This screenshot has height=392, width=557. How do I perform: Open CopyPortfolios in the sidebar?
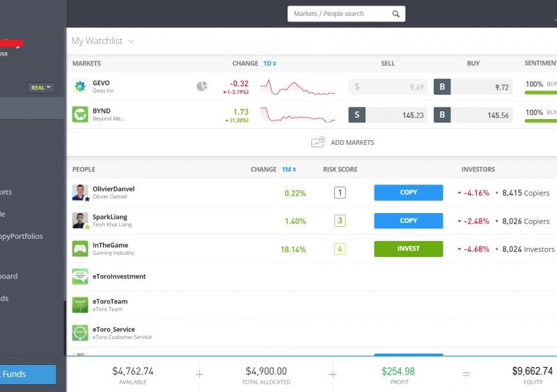[22, 236]
